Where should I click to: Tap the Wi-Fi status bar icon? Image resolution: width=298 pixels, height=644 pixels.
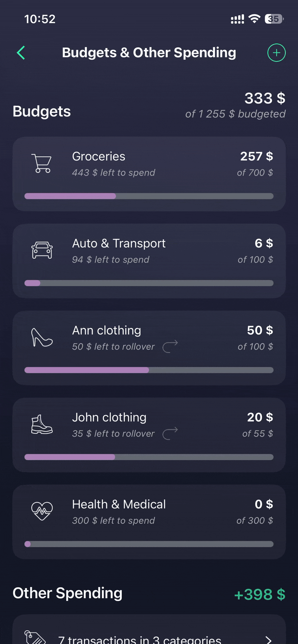[254, 19]
